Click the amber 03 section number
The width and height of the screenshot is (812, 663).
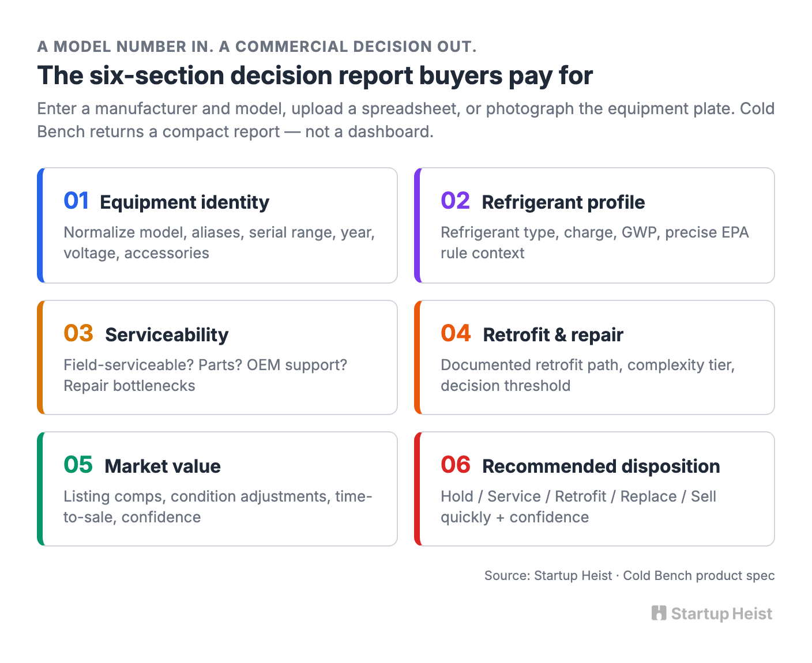click(x=78, y=333)
